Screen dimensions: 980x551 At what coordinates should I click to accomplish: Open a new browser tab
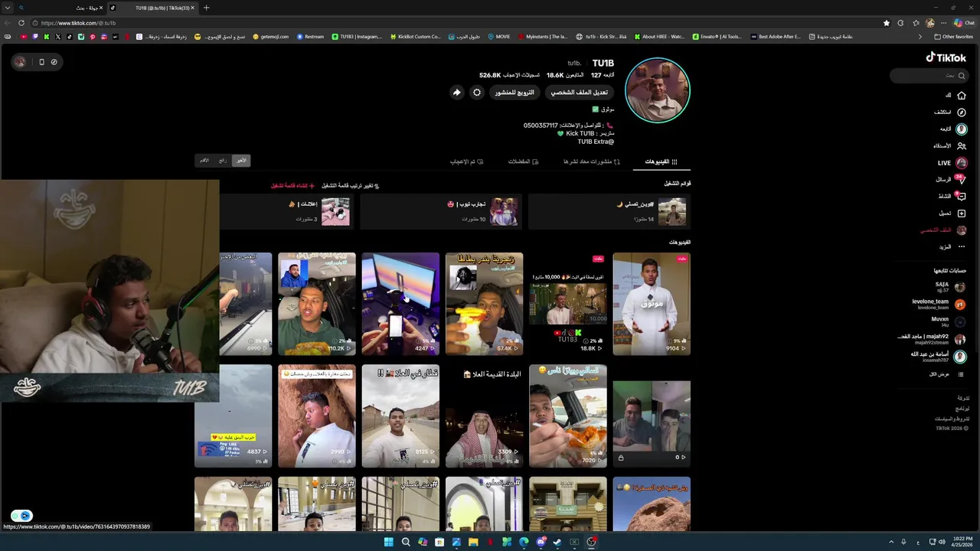[x=206, y=8]
